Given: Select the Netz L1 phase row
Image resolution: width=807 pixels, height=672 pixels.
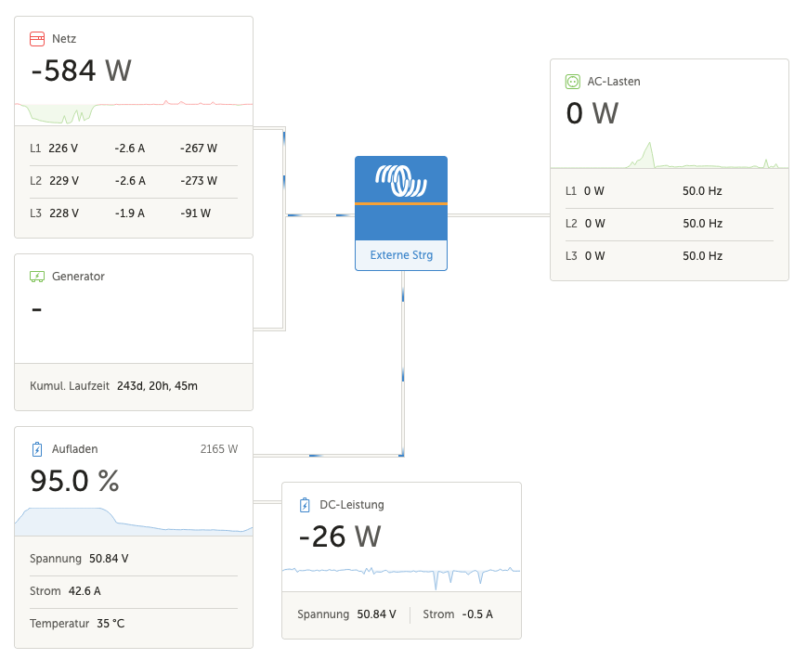Looking at the screenshot, I should tap(134, 148).
